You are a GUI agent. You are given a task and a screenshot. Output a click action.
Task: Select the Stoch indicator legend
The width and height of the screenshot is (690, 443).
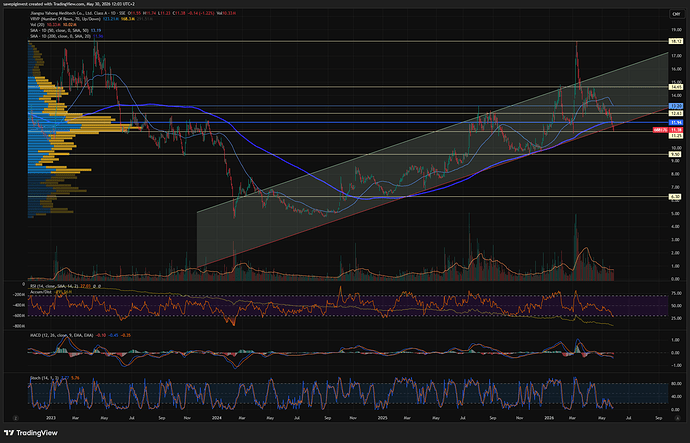tap(44, 378)
